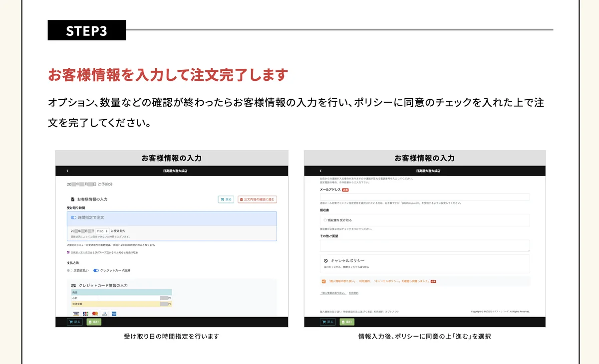Click the 決済金額 row in payment table
This screenshot has height=364, width=599.
coord(121,303)
